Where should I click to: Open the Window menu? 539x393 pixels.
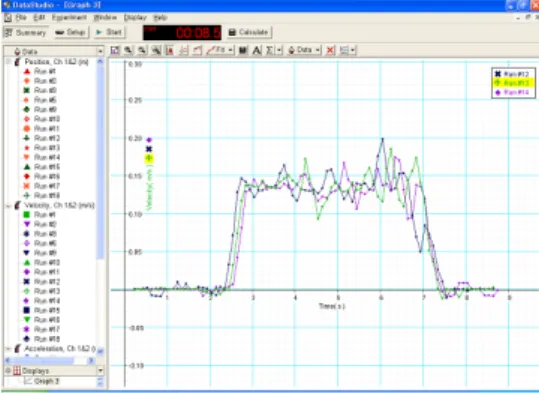pyautogui.click(x=105, y=18)
